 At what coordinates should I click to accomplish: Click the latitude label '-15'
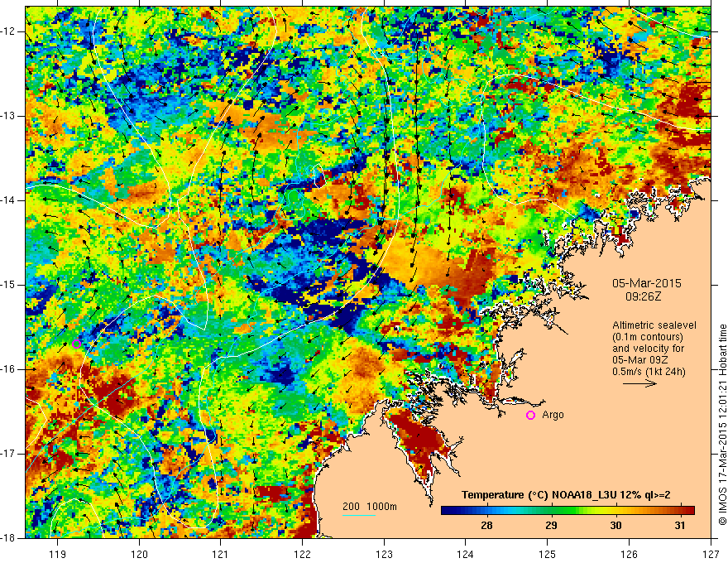(10, 284)
